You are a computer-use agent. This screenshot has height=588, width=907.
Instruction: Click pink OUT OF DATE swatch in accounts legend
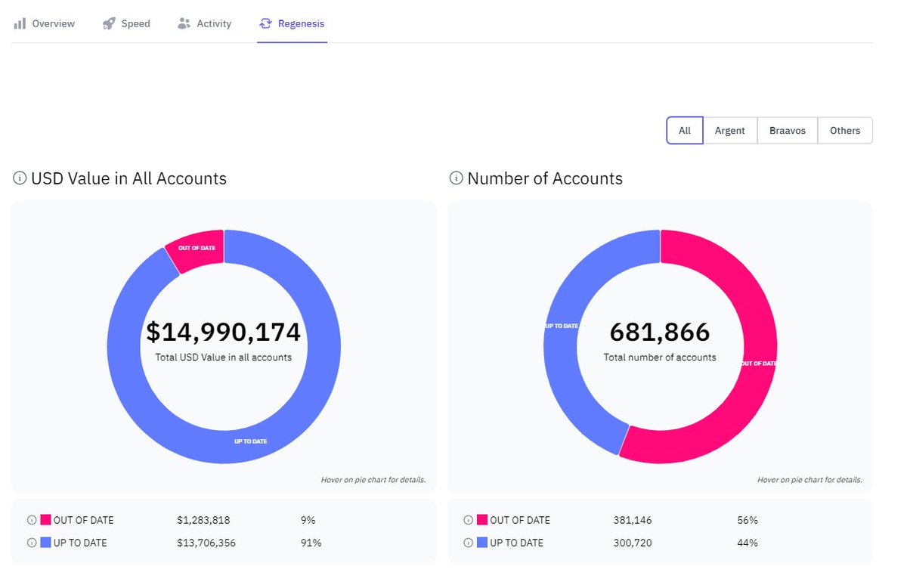tap(482, 520)
